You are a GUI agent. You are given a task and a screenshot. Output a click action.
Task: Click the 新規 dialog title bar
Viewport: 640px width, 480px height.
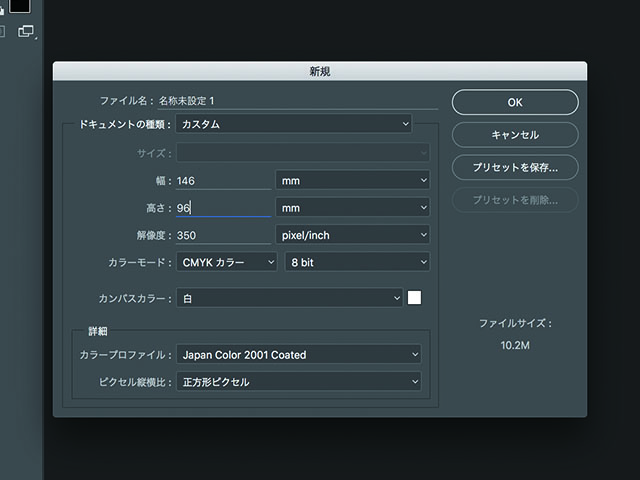click(320, 71)
